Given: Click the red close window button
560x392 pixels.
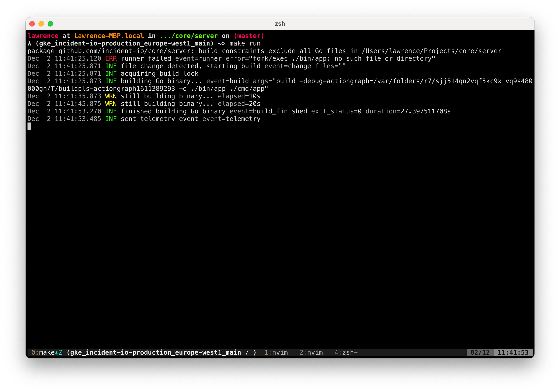Looking at the screenshot, I should [32, 24].
